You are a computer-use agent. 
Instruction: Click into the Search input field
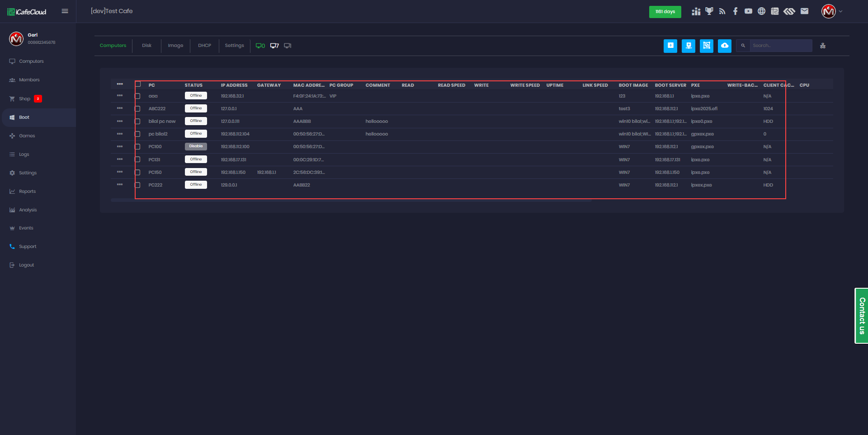tap(780, 46)
